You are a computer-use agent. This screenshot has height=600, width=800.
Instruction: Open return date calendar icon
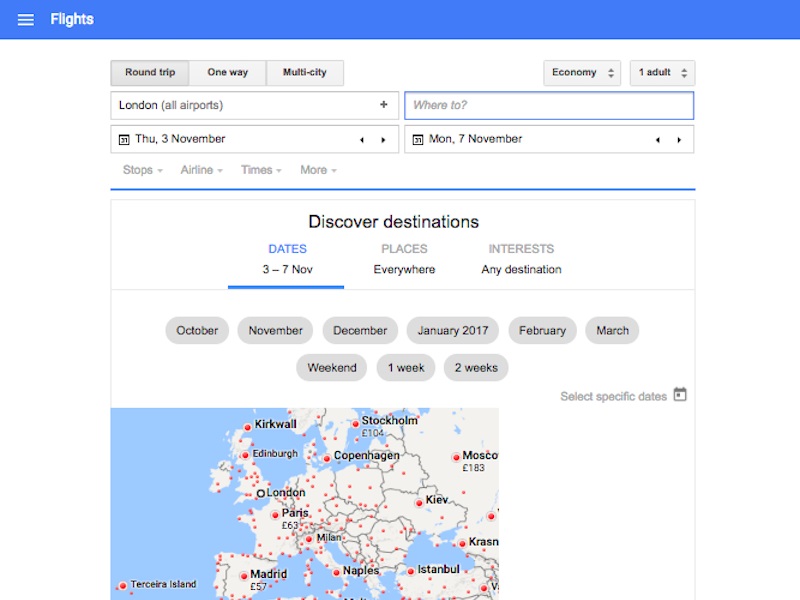point(418,140)
